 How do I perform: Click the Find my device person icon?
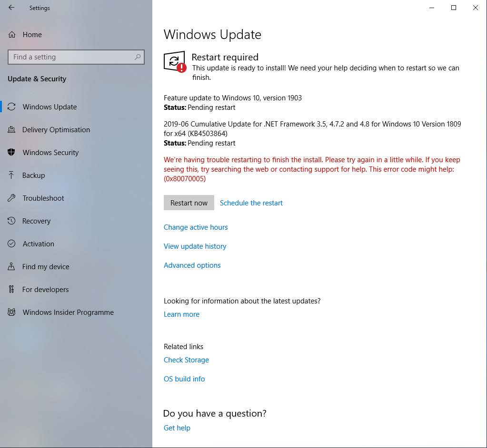(x=11, y=266)
